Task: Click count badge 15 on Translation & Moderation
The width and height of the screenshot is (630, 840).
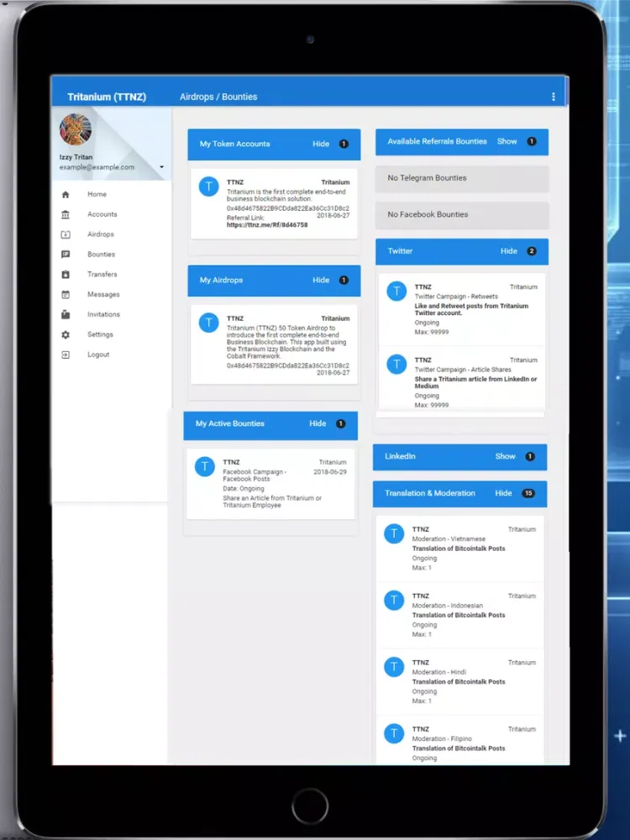Action: 528,493
